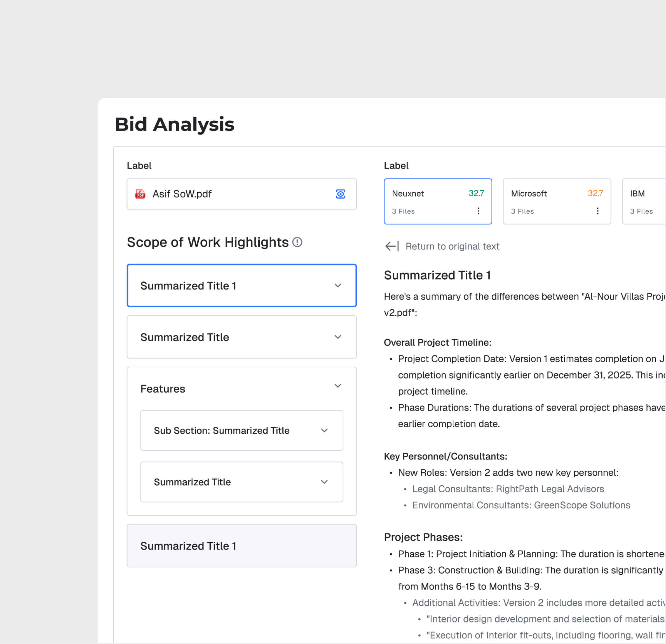
Task: Click the back arrow icon near Return text
Action: (x=392, y=246)
